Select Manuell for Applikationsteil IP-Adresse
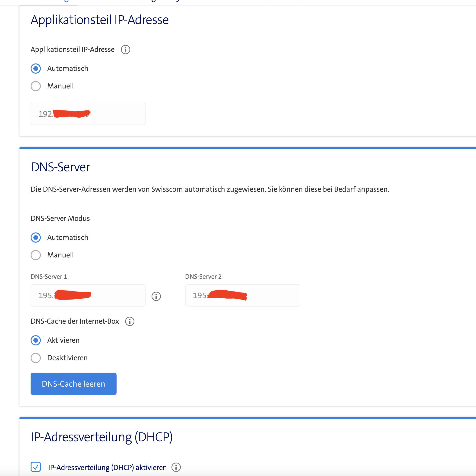The width and height of the screenshot is (476, 476). [x=36, y=86]
